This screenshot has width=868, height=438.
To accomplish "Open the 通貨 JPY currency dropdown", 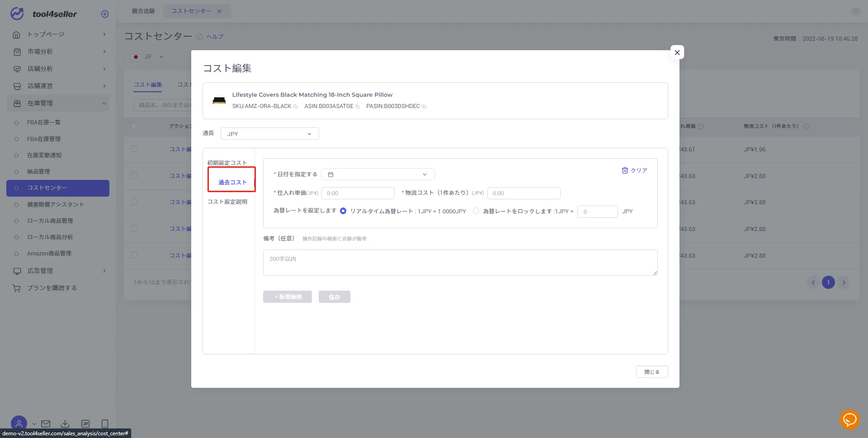I will click(270, 134).
